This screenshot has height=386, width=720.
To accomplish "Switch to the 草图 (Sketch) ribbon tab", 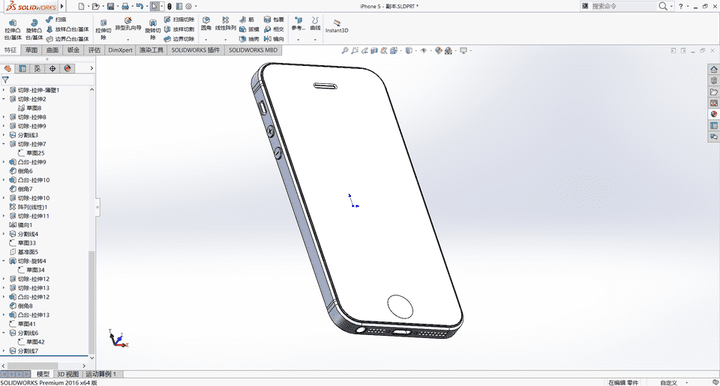I will click(31, 50).
